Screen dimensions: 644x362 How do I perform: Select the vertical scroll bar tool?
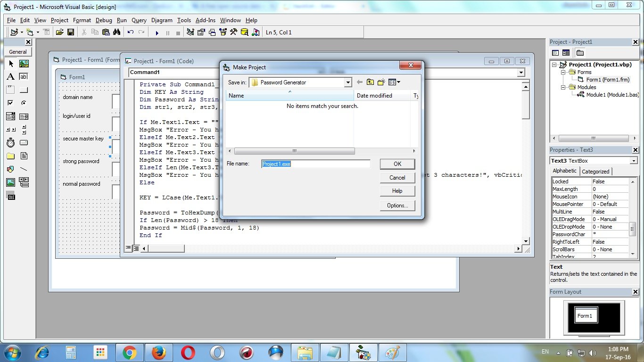point(24,130)
